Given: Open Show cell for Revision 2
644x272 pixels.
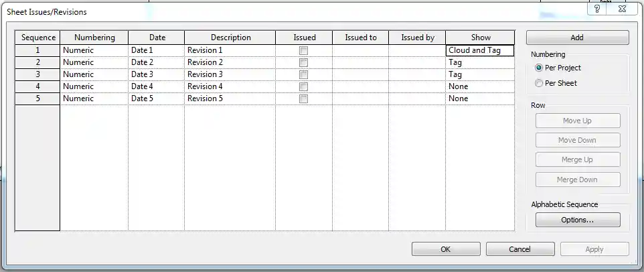Looking at the screenshot, I should coord(479,62).
